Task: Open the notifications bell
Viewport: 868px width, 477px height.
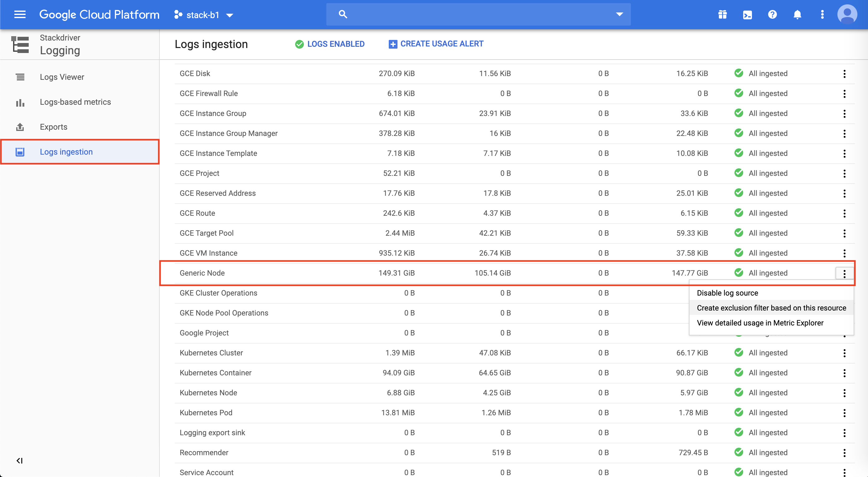Action: pyautogui.click(x=797, y=14)
